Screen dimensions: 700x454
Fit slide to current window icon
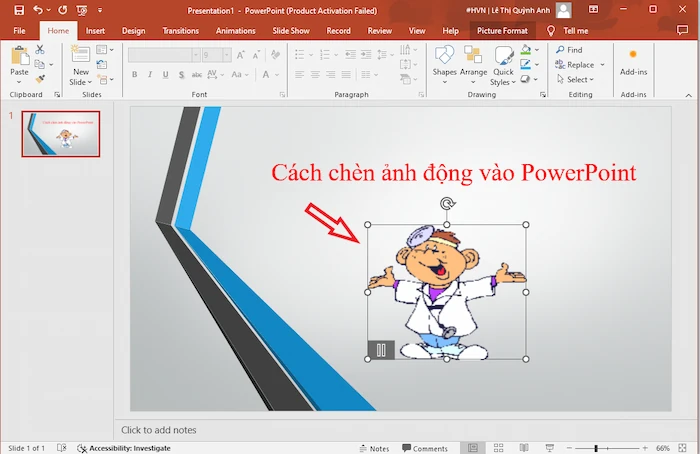coord(682,448)
